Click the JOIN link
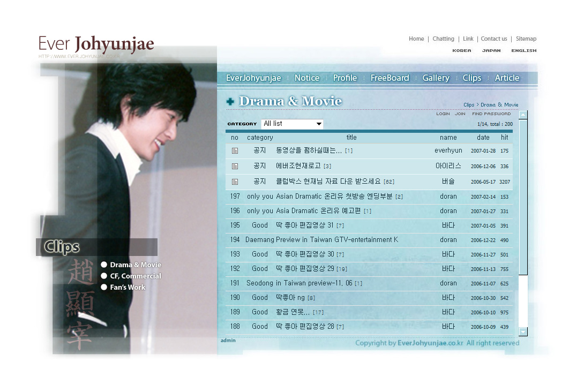The image size is (584, 392). (460, 114)
